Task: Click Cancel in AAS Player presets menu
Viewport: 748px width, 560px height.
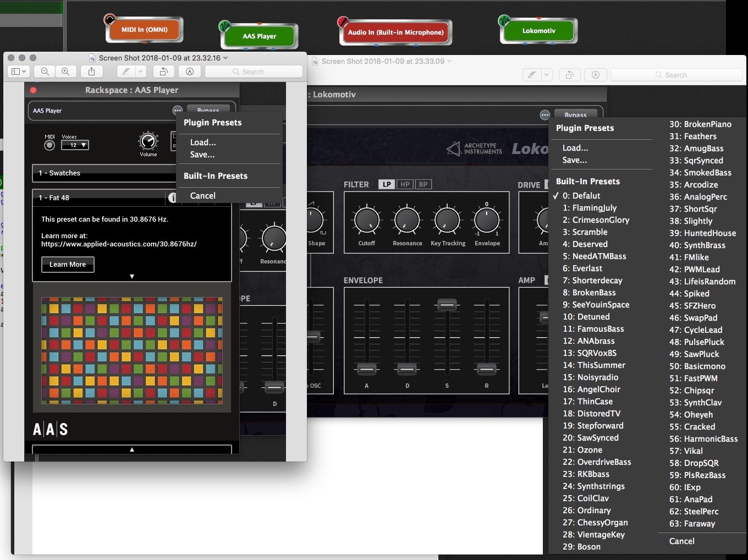Action: coord(203,196)
